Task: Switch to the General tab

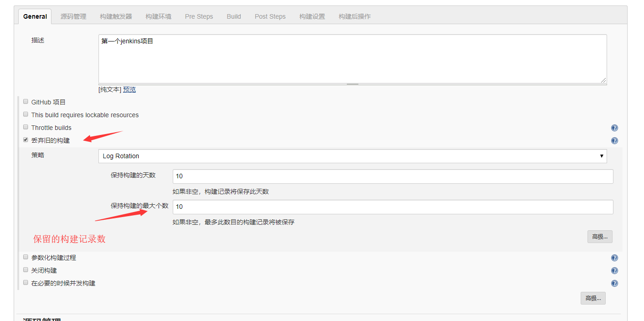Action: pos(35,16)
